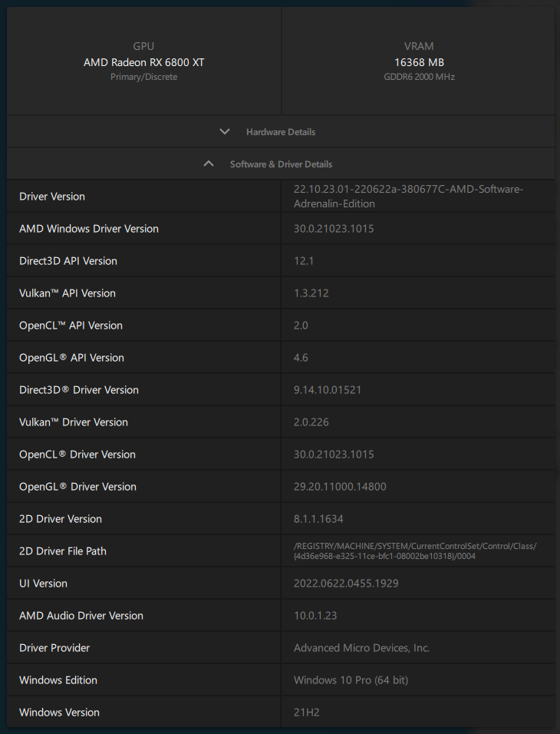Select OpenGL API value 4.6
Screen dimensions: 560x734
301,358
